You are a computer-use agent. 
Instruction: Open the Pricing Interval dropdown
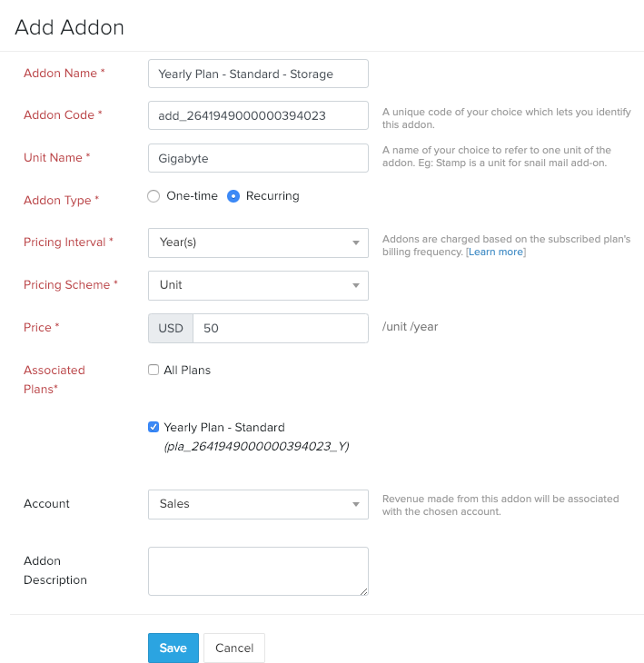(x=257, y=242)
